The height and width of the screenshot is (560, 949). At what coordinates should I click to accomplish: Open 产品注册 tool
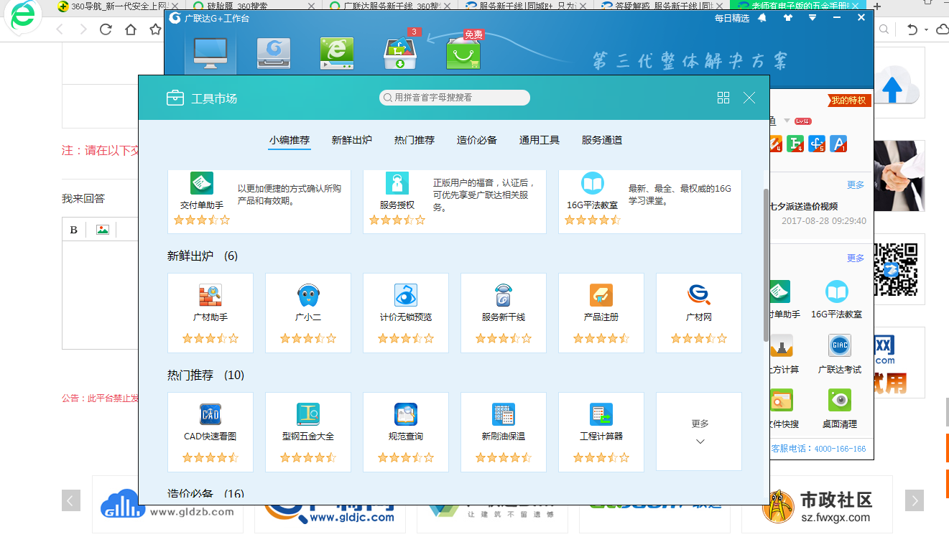point(601,312)
